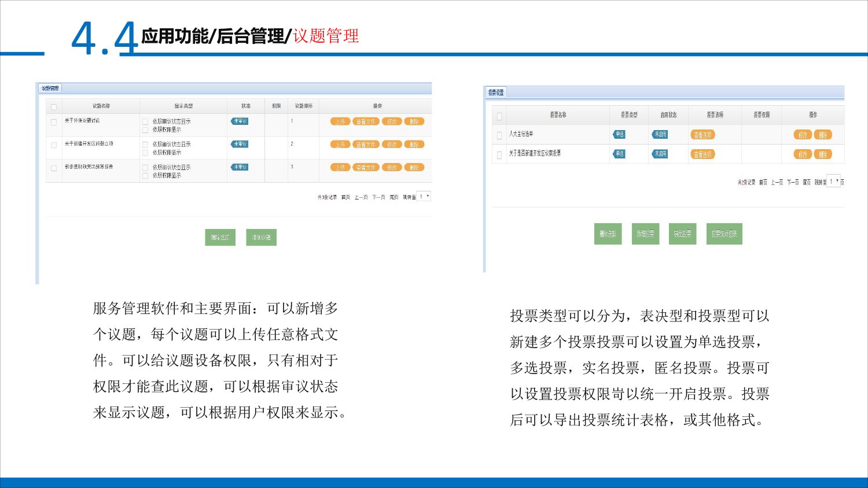Click the green 添加议题 button
868x488 pixels.
coord(261,237)
